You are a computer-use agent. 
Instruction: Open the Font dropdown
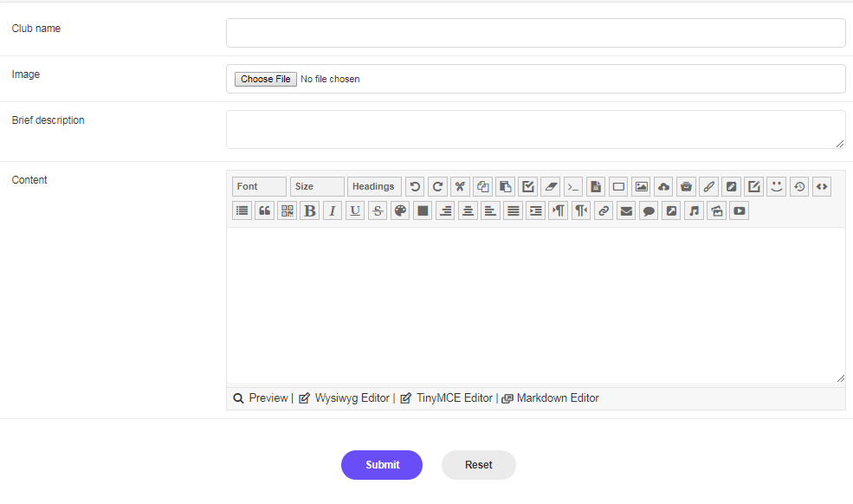(259, 187)
